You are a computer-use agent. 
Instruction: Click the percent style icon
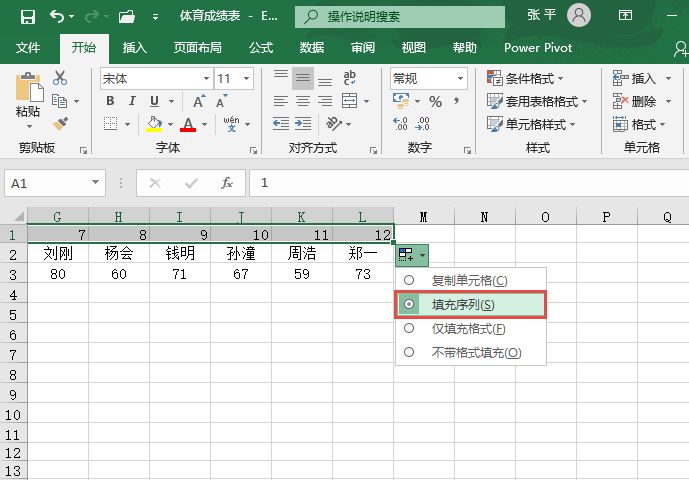[435, 101]
